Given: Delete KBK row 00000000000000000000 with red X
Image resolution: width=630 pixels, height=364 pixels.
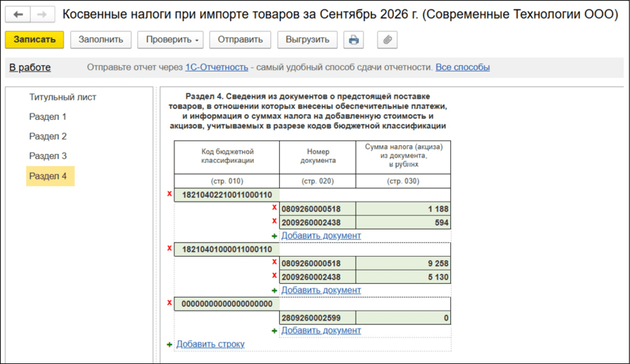Looking at the screenshot, I should click(x=170, y=303).
